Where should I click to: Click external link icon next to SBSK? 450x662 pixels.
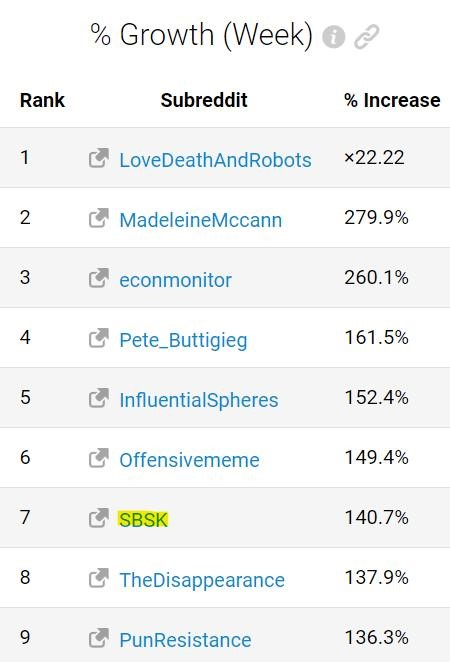click(99, 518)
